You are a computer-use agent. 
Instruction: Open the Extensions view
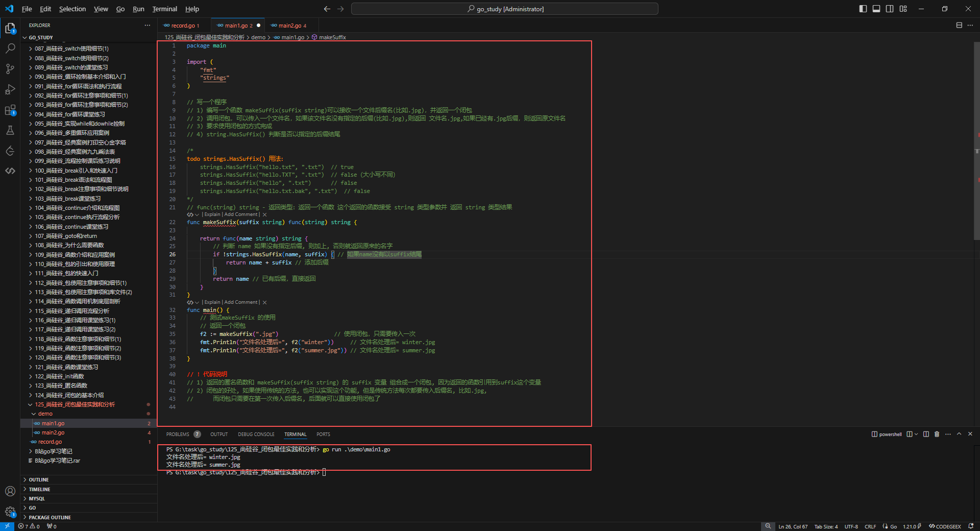click(x=10, y=110)
